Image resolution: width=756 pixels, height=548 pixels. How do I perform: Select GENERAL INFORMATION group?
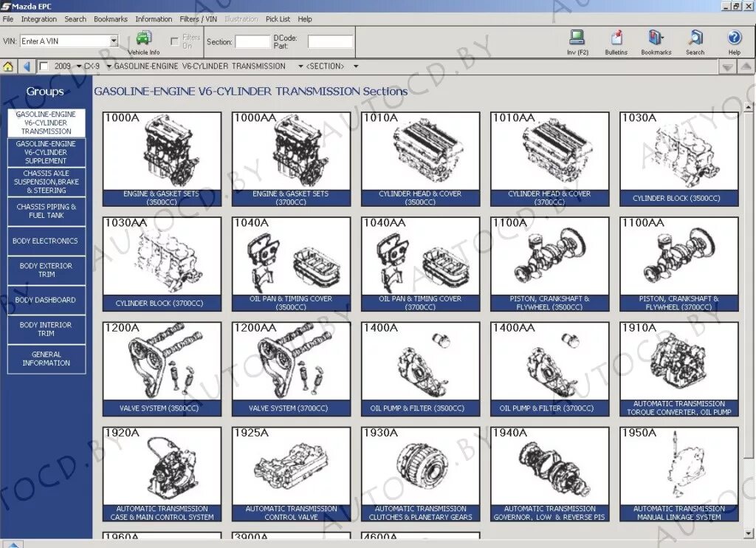tap(47, 359)
